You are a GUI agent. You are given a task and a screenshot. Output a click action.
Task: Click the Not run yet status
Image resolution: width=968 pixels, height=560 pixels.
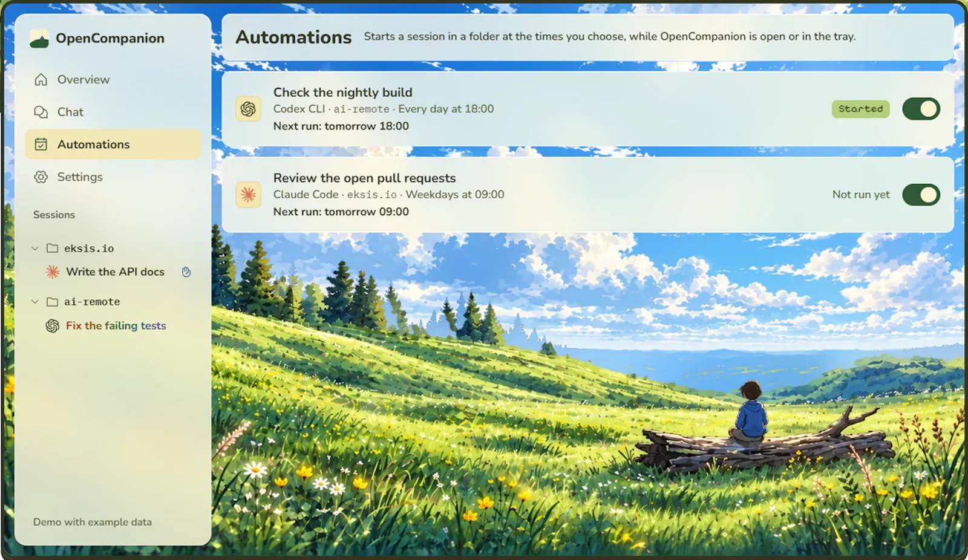[861, 195]
